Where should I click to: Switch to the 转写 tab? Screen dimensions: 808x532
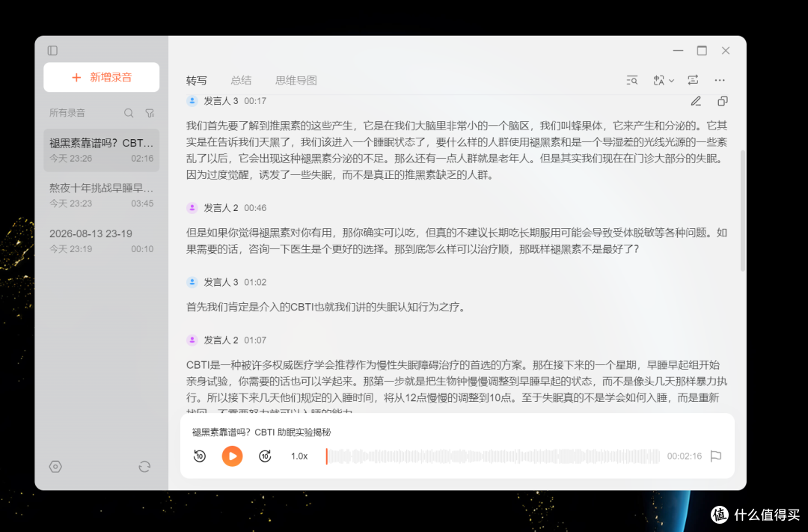pyautogui.click(x=196, y=80)
